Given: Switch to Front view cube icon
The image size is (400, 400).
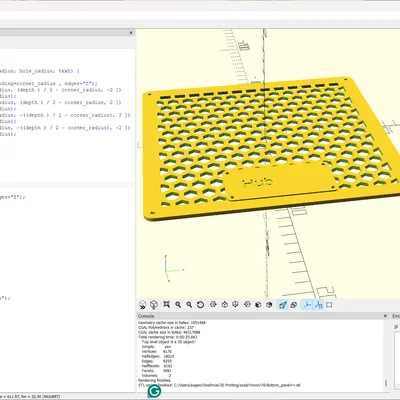Looking at the screenshot, I should click(258, 305).
